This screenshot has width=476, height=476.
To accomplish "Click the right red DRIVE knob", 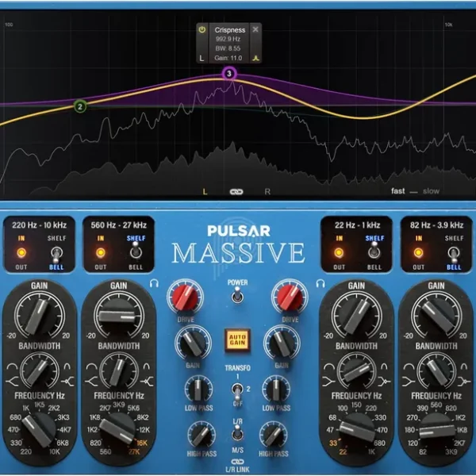I will [290, 297].
